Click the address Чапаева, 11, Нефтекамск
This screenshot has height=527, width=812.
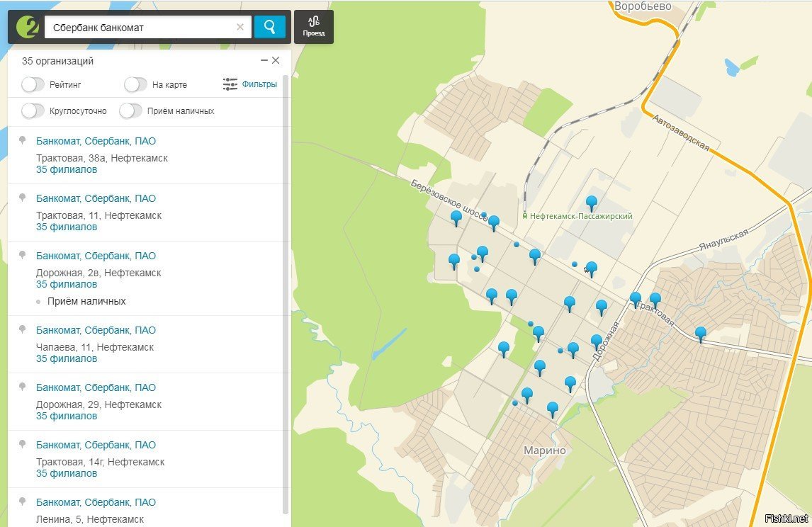tap(95, 348)
